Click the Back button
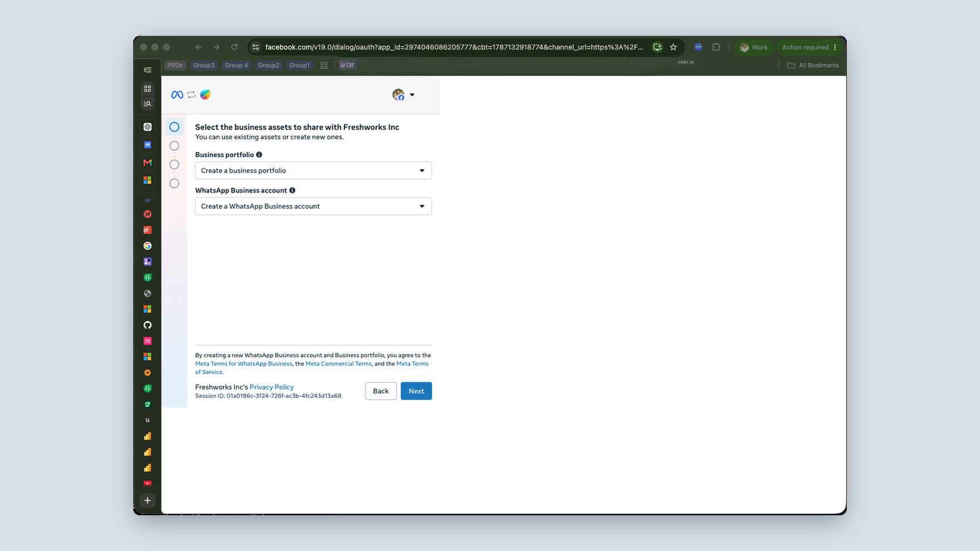Image resolution: width=980 pixels, height=551 pixels. (381, 391)
